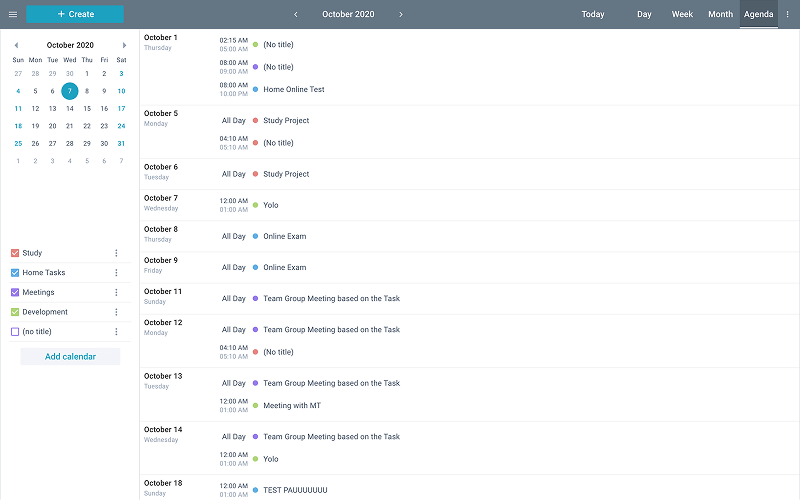Image resolution: width=800 pixels, height=500 pixels.
Task: Switch to the Month view tab
Action: [720, 14]
